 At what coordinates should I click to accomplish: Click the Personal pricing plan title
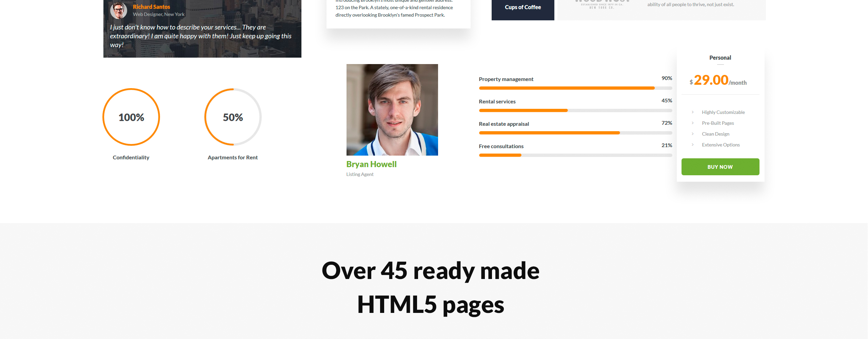(720, 58)
